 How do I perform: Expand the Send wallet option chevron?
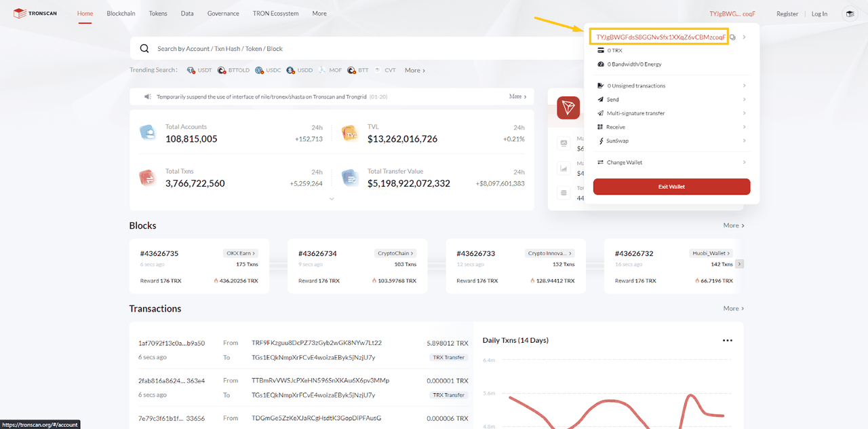click(x=744, y=99)
